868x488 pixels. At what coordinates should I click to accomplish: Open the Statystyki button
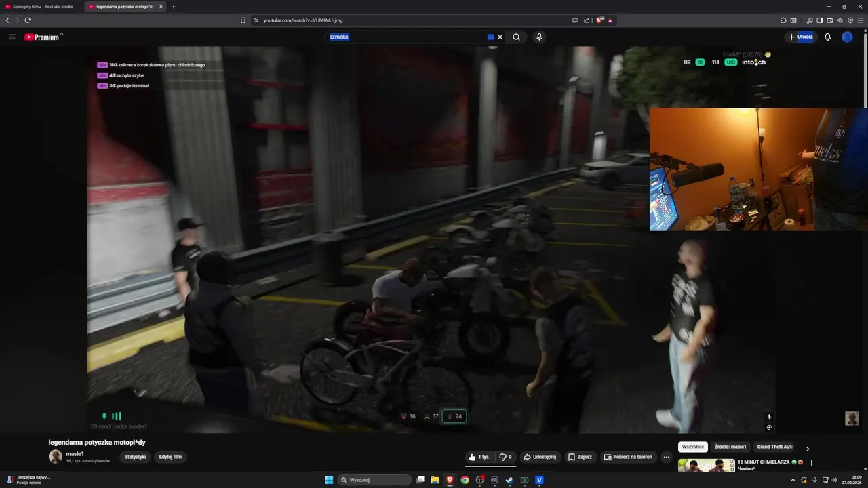[135, 457]
